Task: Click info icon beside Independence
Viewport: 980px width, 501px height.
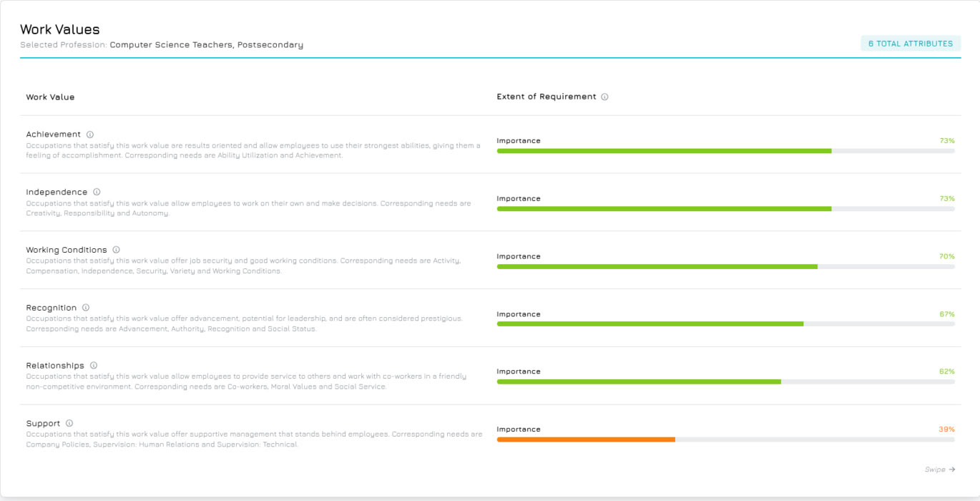Action: click(97, 193)
